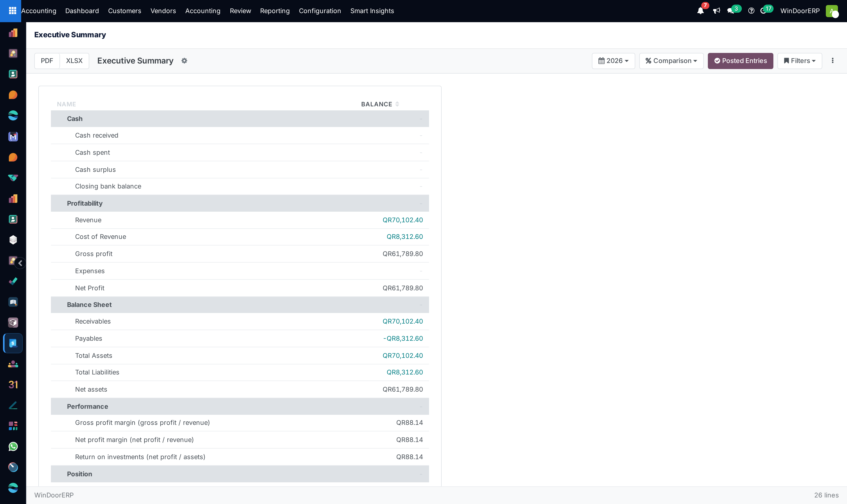
Task: Open the gauge dial app icon
Action: (13, 467)
